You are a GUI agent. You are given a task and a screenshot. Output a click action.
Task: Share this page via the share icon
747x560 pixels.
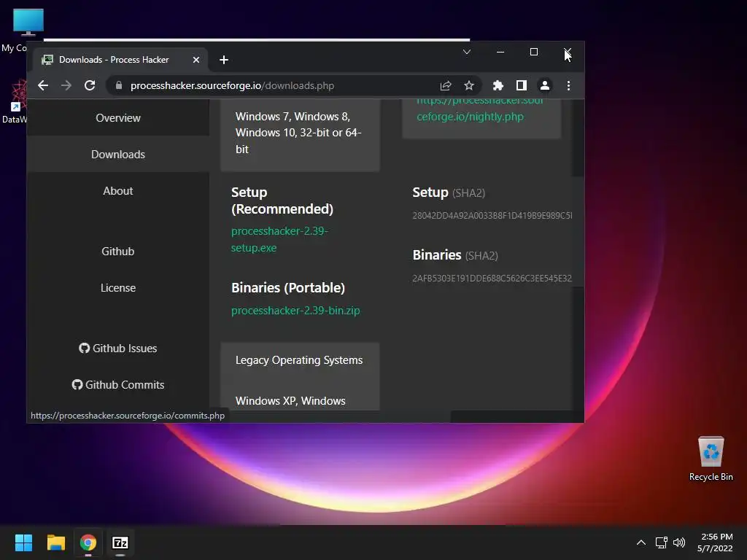point(446,86)
